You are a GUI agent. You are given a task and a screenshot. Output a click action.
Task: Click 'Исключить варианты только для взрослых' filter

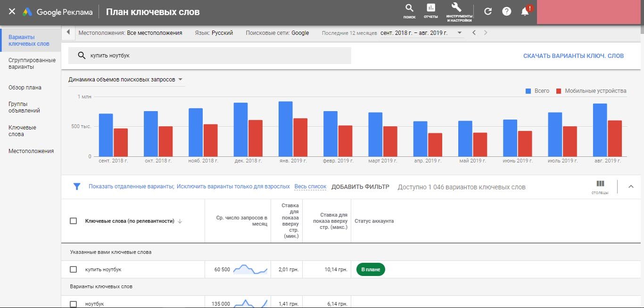pyautogui.click(x=233, y=186)
